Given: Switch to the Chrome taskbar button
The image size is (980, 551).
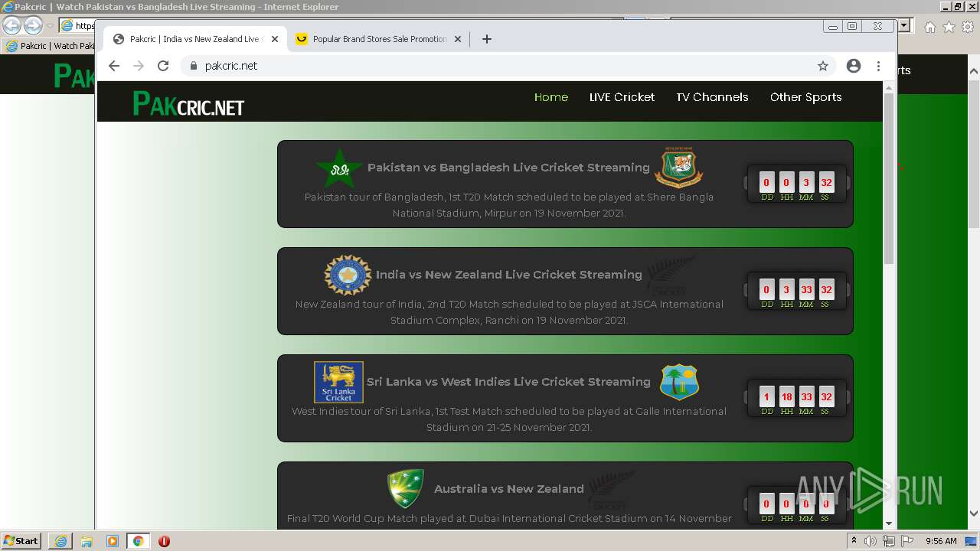Looking at the screenshot, I should click(138, 541).
